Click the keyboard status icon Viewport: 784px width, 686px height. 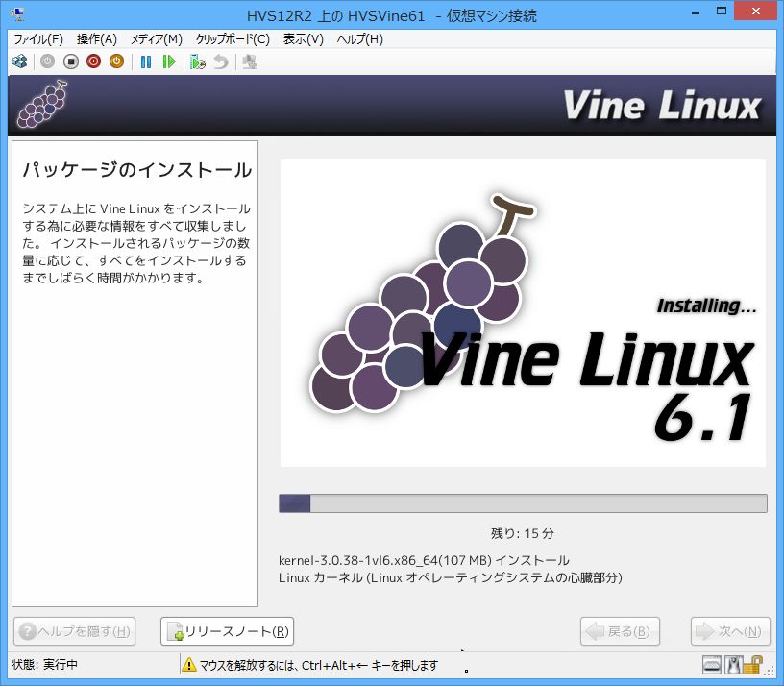(x=712, y=665)
